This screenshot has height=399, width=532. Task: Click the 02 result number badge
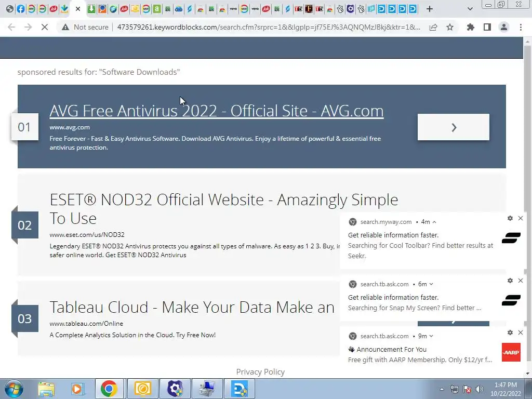coord(25,225)
